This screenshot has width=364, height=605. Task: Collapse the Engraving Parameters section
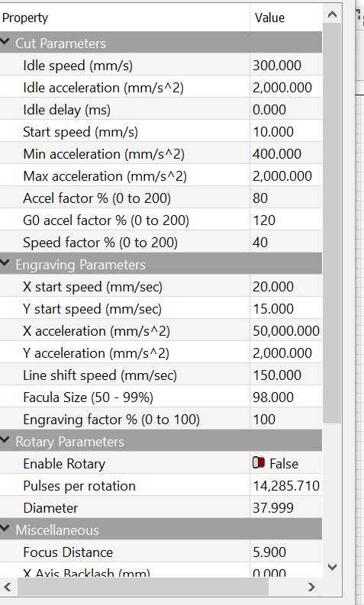(x=5, y=263)
